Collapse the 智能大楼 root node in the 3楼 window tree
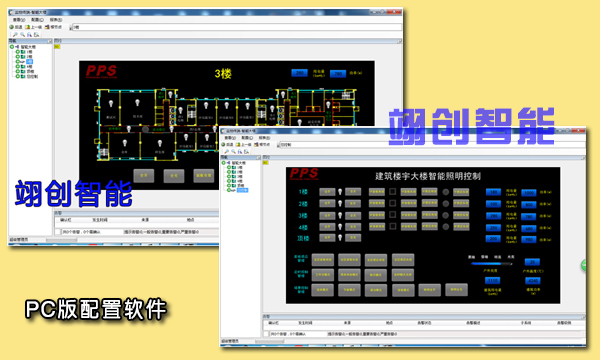This screenshot has height=360, width=600. click(x=12, y=47)
